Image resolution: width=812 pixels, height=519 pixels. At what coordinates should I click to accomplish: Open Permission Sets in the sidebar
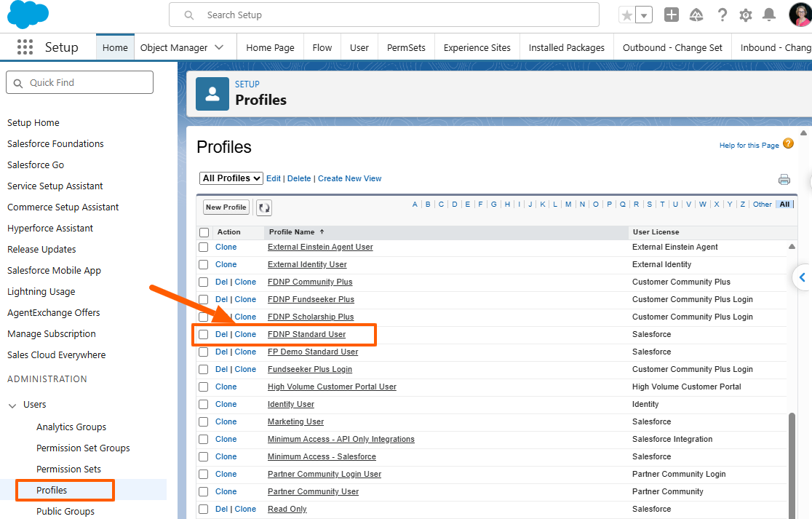pos(68,470)
